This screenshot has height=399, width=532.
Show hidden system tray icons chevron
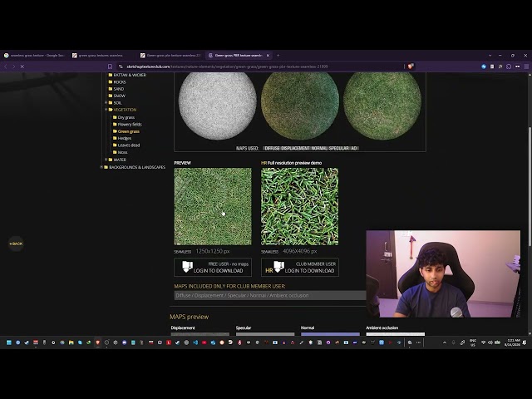pyautogui.click(x=445, y=342)
